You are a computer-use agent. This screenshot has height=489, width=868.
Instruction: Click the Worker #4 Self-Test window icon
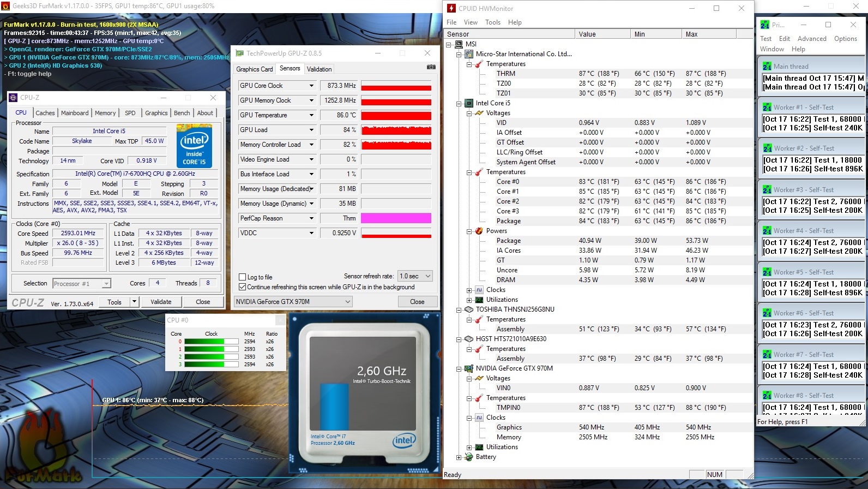[767, 230]
